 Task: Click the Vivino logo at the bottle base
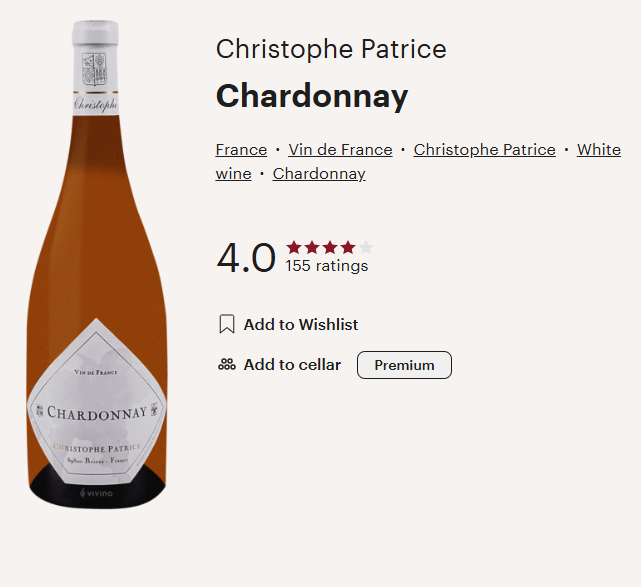click(x=97, y=493)
